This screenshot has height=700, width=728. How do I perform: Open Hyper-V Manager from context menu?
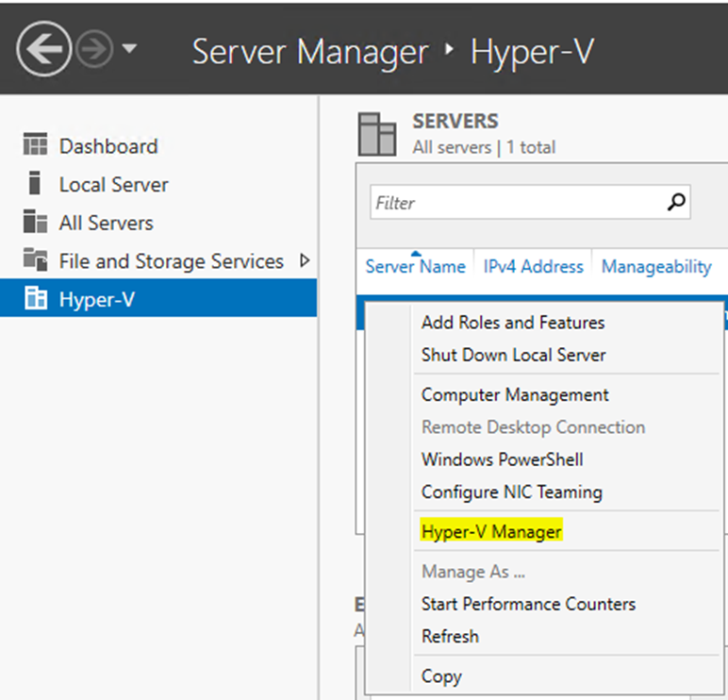[491, 532]
